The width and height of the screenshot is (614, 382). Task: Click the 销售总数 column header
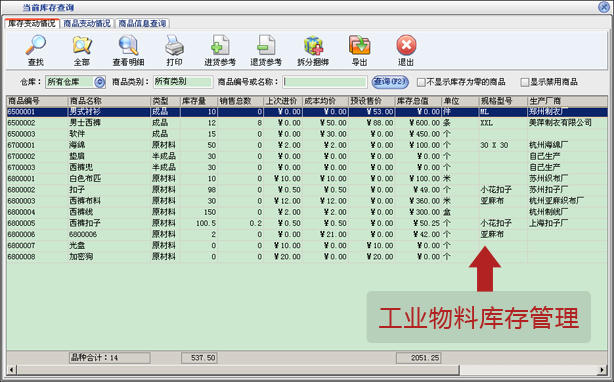tap(240, 101)
